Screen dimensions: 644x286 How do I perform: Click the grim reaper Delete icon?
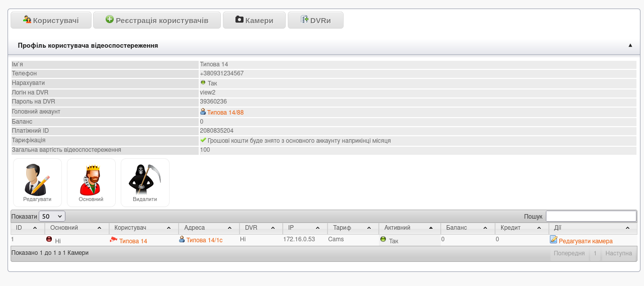145,179
